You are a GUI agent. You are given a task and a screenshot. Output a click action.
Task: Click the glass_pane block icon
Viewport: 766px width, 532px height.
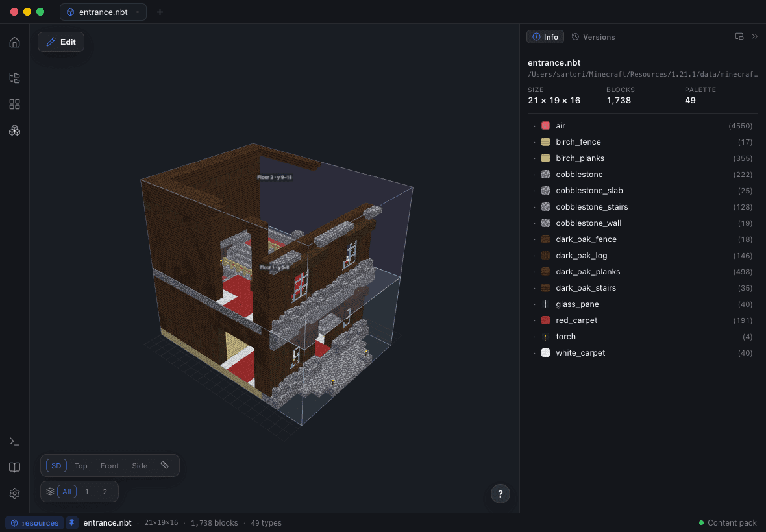click(x=546, y=304)
